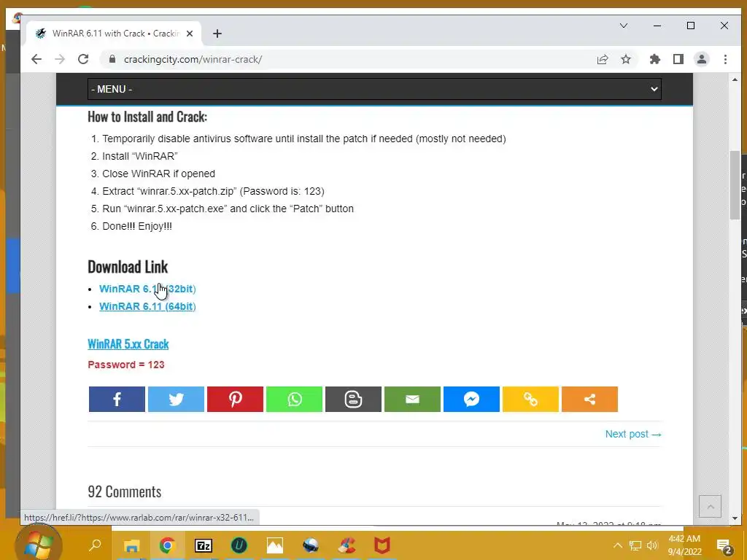Click the scroll-to-top arrow button
The width and height of the screenshot is (747, 560).
[710, 506]
